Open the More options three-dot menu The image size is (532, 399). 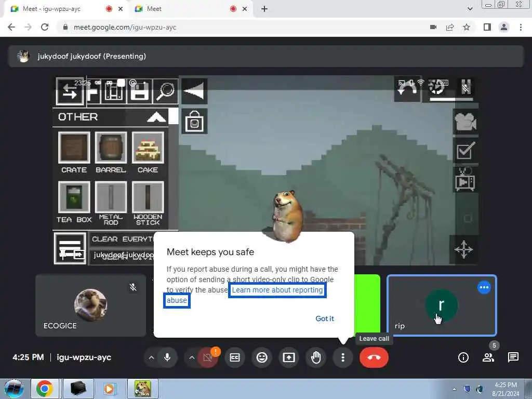343,357
